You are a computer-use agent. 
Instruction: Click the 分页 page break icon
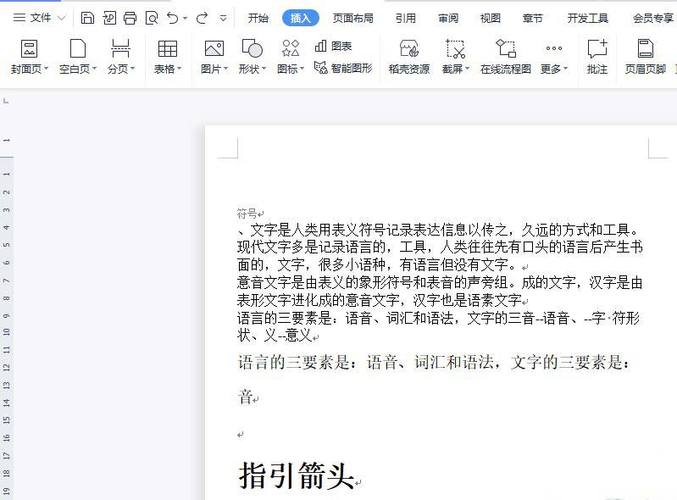[120, 48]
